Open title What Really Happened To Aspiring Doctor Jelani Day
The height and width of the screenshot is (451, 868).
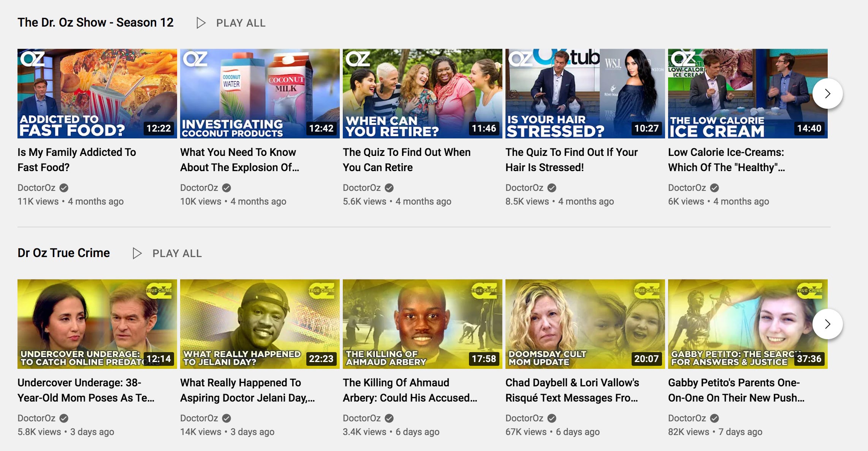247,390
